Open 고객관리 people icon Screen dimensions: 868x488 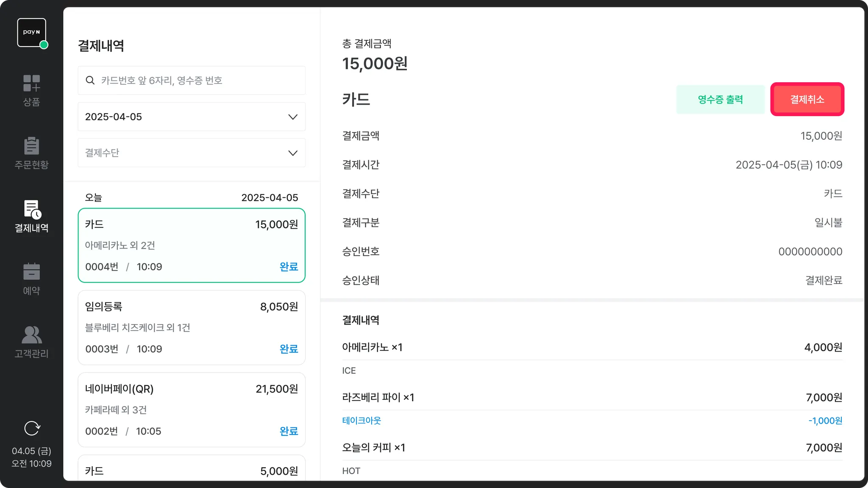(x=32, y=335)
